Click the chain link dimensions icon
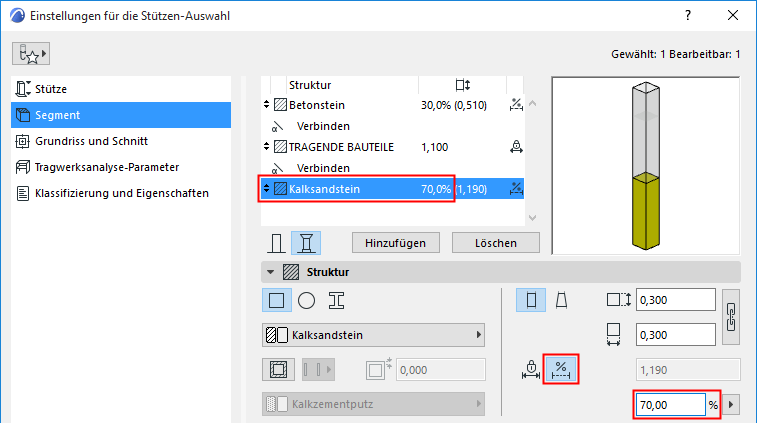 [730, 316]
